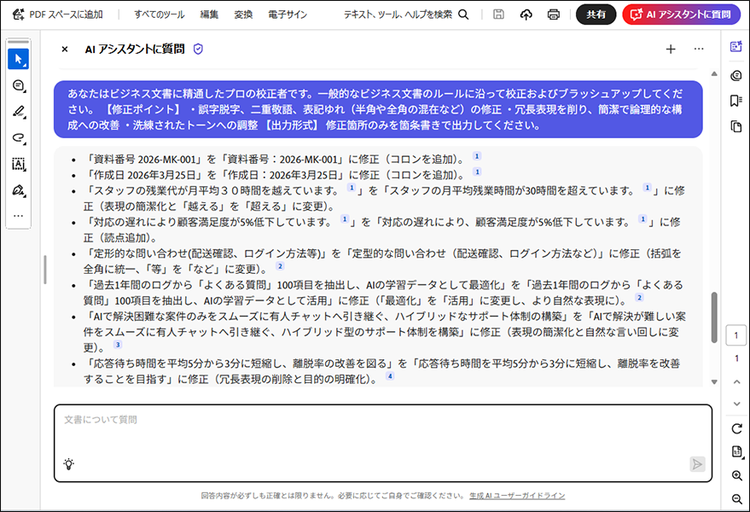Click the lightbulb suggestions icon
The width and height of the screenshot is (750, 512).
pyautogui.click(x=69, y=464)
